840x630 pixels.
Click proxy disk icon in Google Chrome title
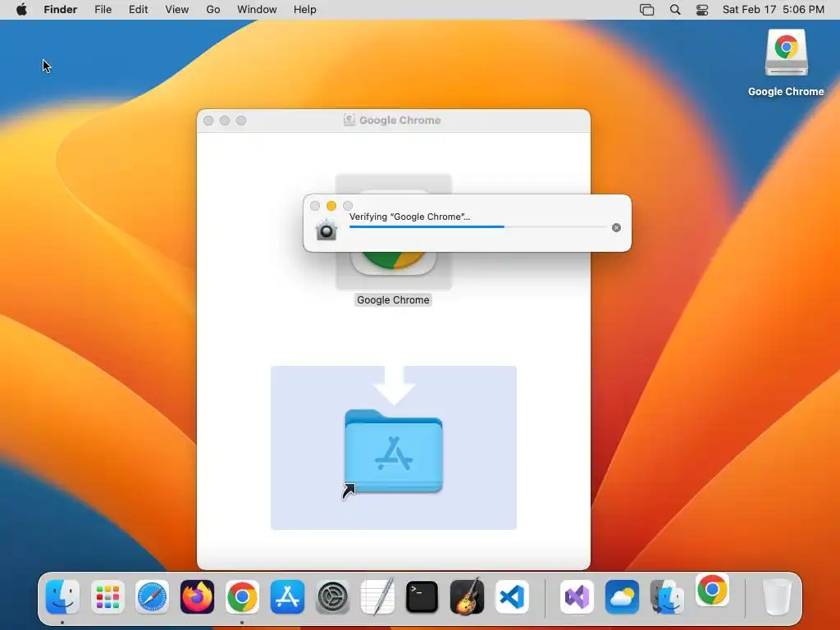349,120
